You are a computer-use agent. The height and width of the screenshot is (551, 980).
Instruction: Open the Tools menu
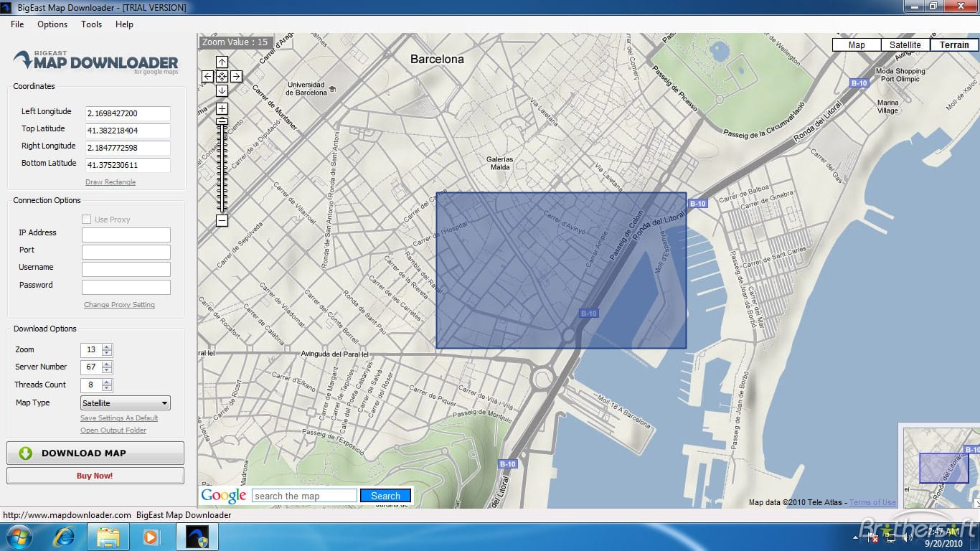[92, 24]
